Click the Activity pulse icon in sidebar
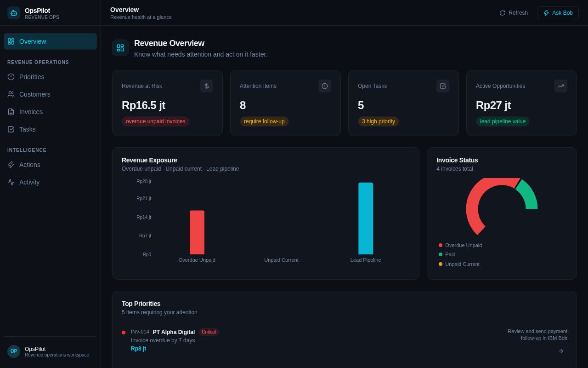The height and width of the screenshot is (368, 588). [11, 182]
